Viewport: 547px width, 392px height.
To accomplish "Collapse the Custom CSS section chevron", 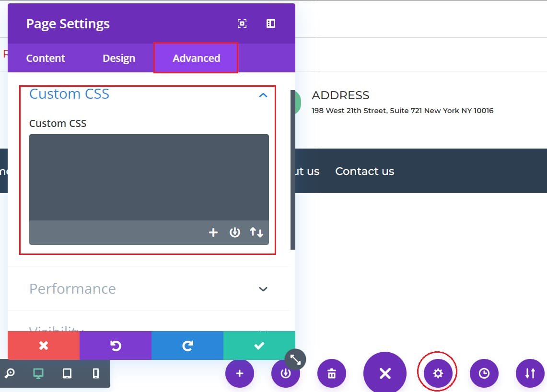I will (x=263, y=95).
